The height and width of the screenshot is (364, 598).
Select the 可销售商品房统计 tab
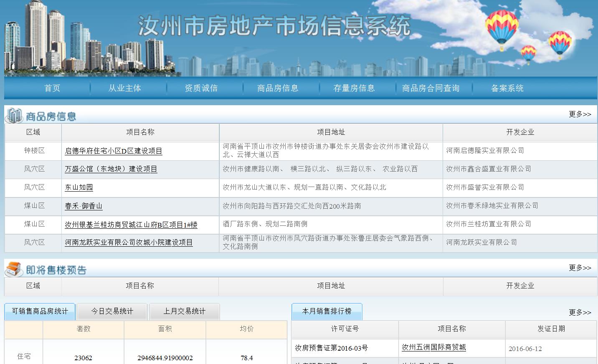39,311
